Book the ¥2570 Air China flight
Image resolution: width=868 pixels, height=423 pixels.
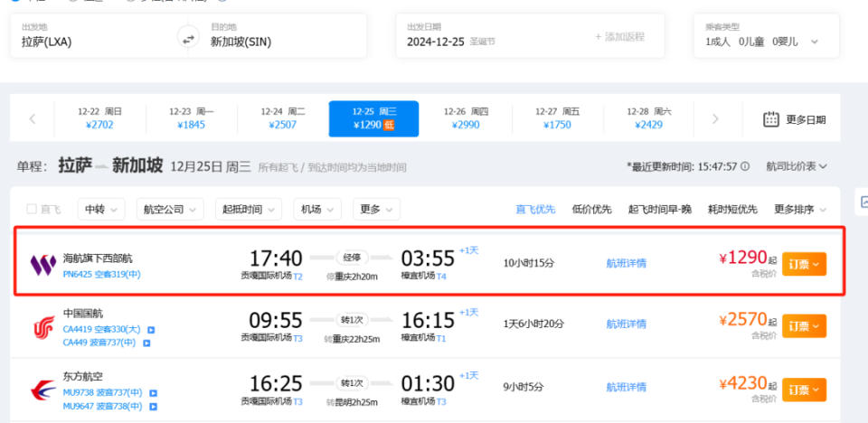click(805, 325)
